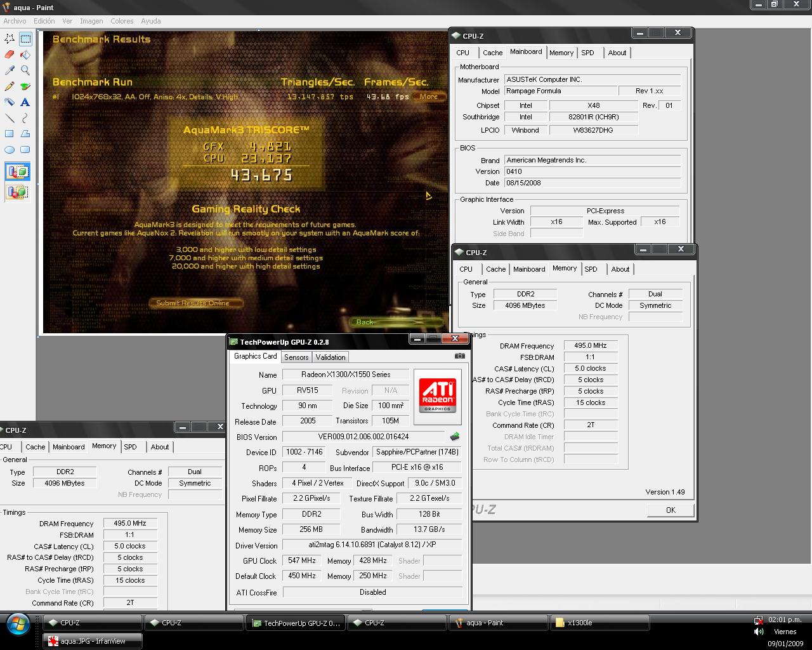Choose the Fill With Color bucket tool
The image size is (812, 650).
point(25,55)
